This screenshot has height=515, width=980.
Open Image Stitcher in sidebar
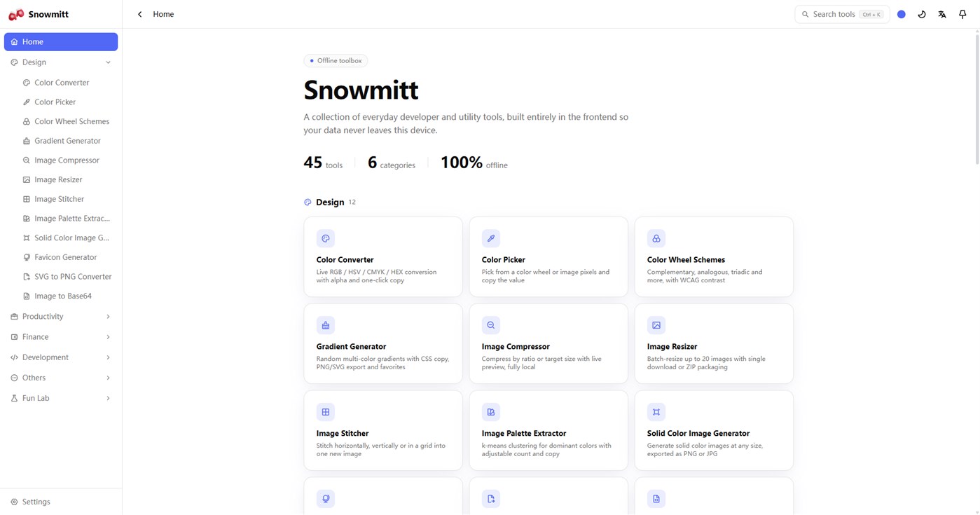pos(67,199)
